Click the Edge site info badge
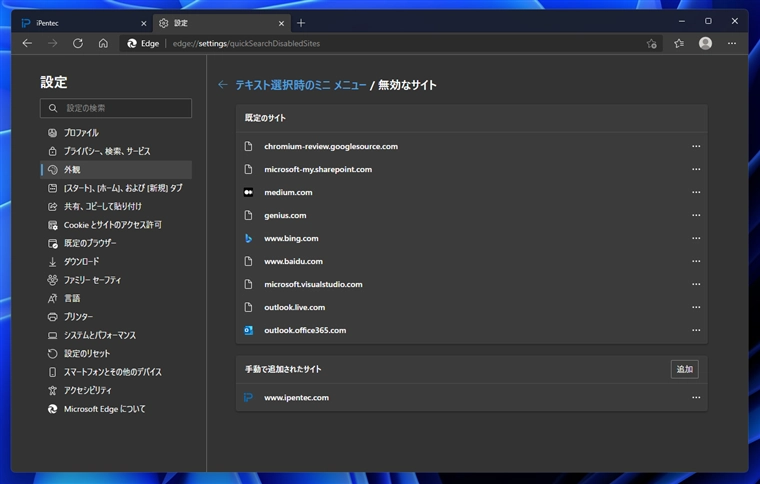The width and height of the screenshot is (760, 484). click(143, 44)
